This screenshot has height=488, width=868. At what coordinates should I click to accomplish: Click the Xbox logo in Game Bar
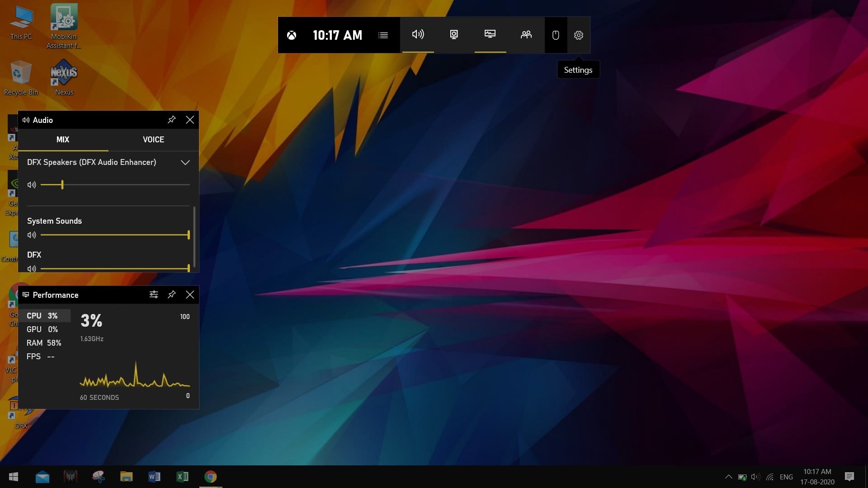292,35
